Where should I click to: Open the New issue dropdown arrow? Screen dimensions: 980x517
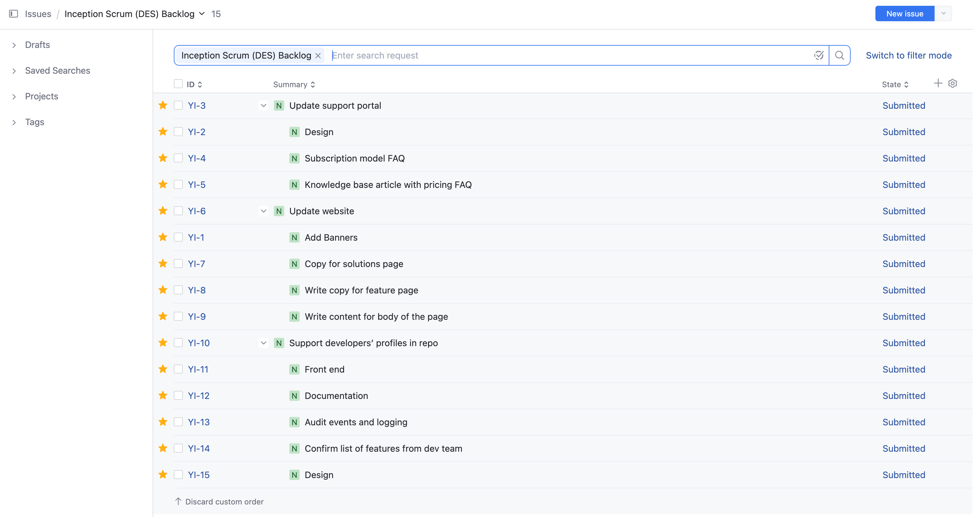[x=943, y=13]
